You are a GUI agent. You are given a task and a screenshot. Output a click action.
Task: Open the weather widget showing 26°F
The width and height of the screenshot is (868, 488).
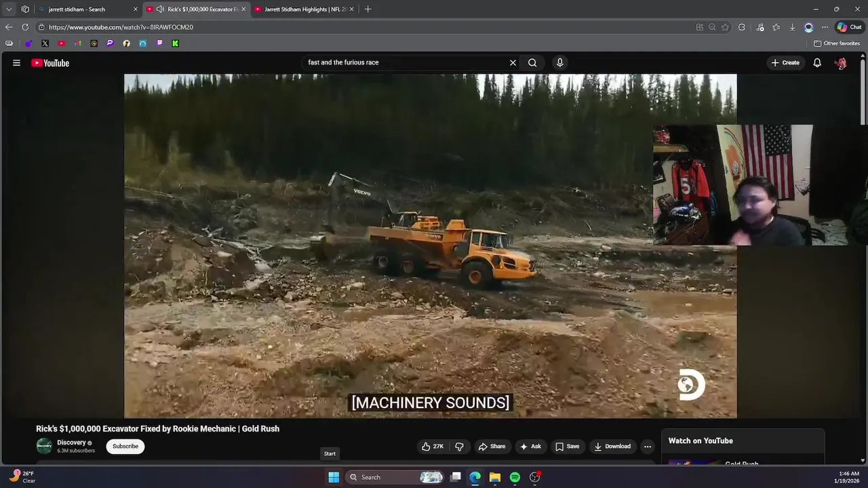(x=22, y=477)
